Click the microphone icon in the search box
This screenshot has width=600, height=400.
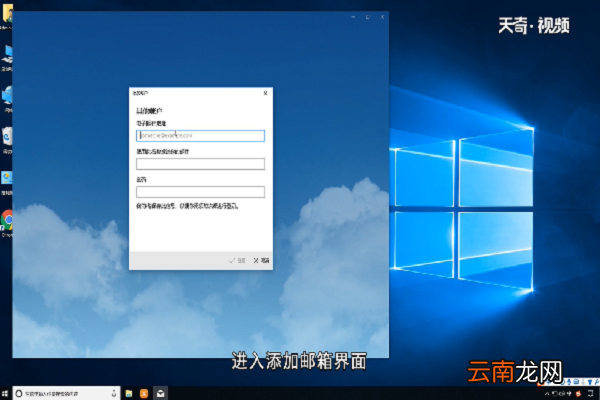(114, 393)
